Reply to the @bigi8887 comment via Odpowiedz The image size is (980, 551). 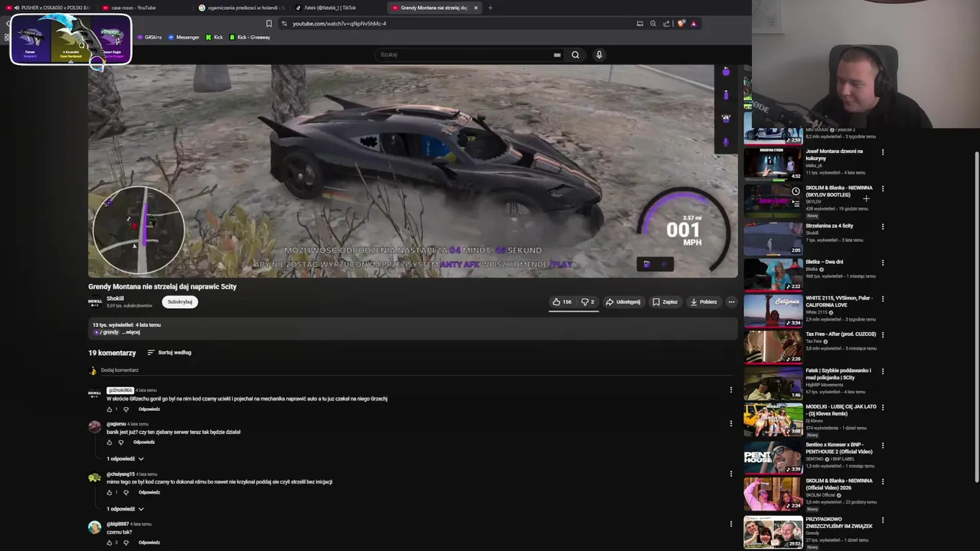click(149, 543)
